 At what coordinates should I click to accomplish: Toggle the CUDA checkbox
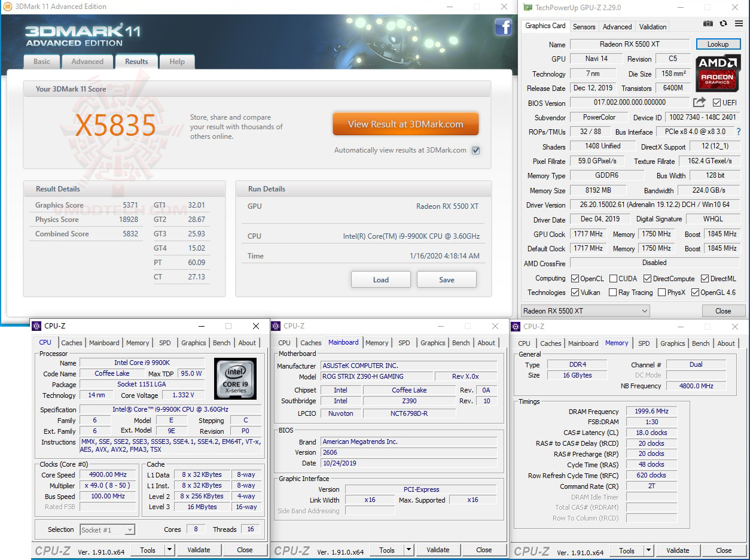[612, 279]
